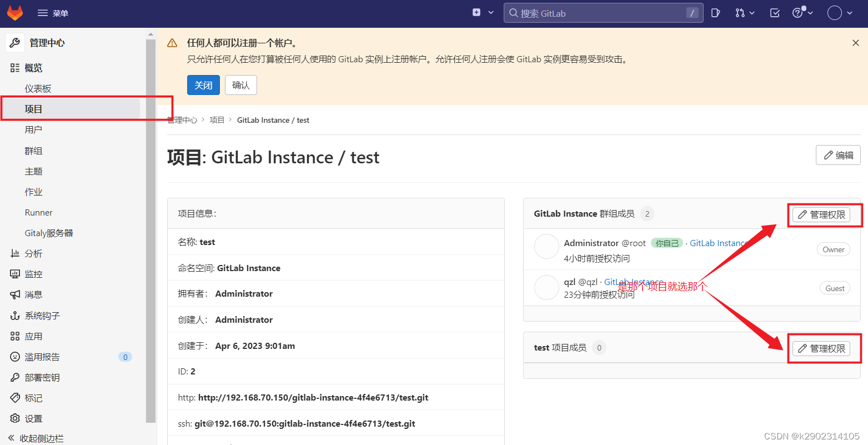Click the 概览 overview icon

(x=15, y=68)
